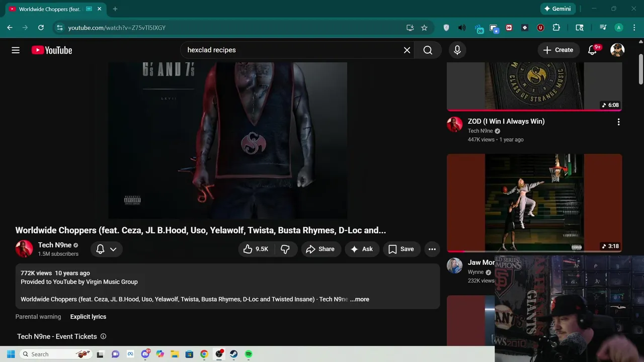644x362 pixels.
Task: Dislike the video with thumbs down
Action: pyautogui.click(x=285, y=249)
